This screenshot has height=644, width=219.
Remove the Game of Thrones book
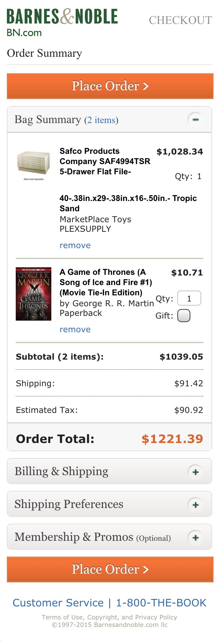point(75,330)
